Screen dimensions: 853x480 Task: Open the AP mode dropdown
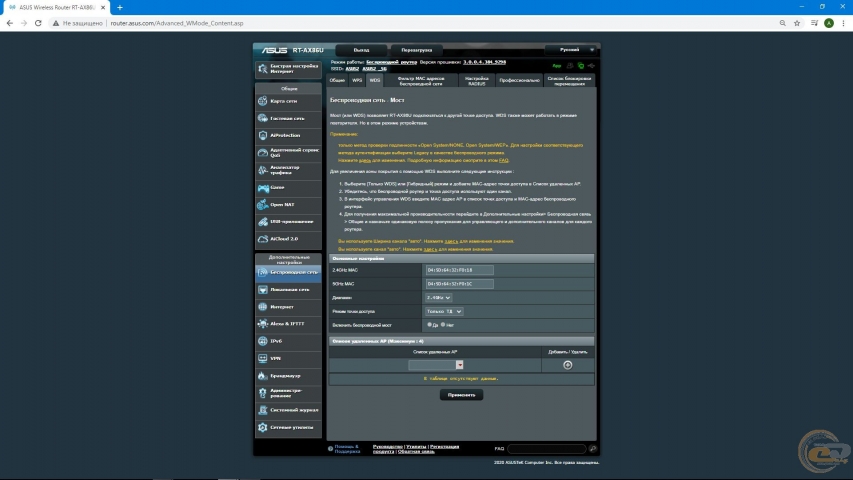pos(444,311)
